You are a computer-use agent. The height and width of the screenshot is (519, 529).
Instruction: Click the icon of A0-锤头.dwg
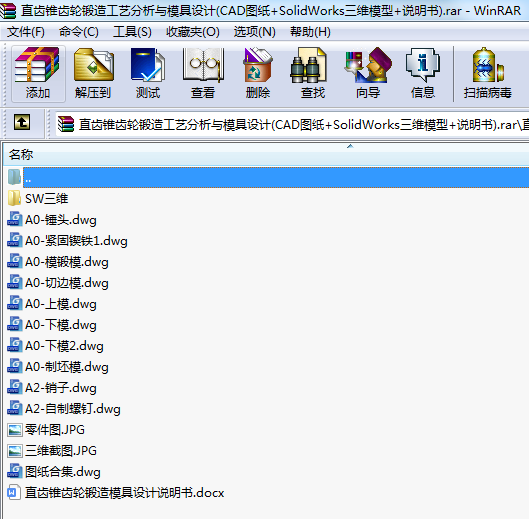[x=15, y=219]
